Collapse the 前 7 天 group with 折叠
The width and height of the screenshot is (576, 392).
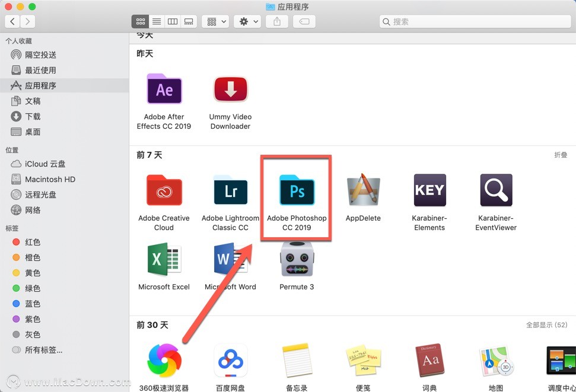pyautogui.click(x=561, y=155)
